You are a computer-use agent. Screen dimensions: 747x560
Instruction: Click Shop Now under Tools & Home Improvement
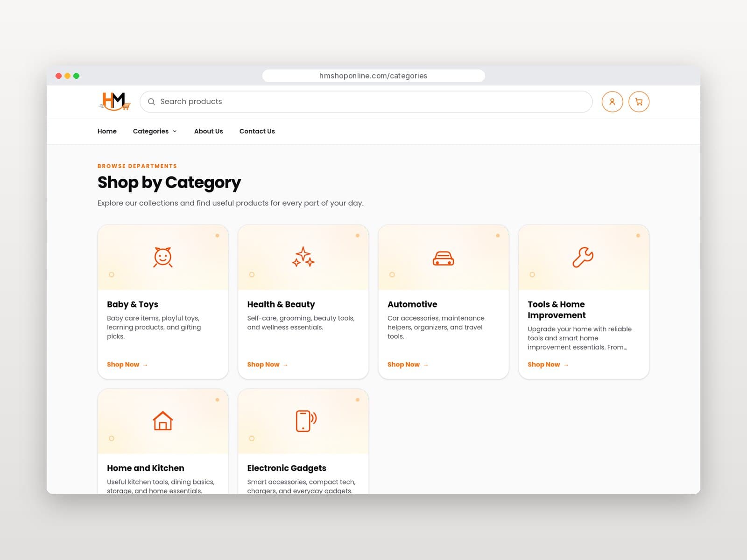(548, 364)
